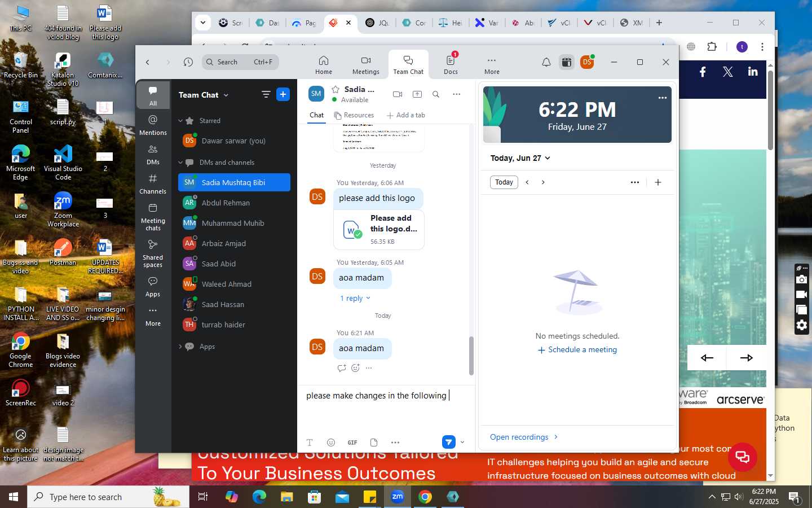Open the More menu in Zoom top bar
Screen dimensions: 812x508
click(x=492, y=65)
